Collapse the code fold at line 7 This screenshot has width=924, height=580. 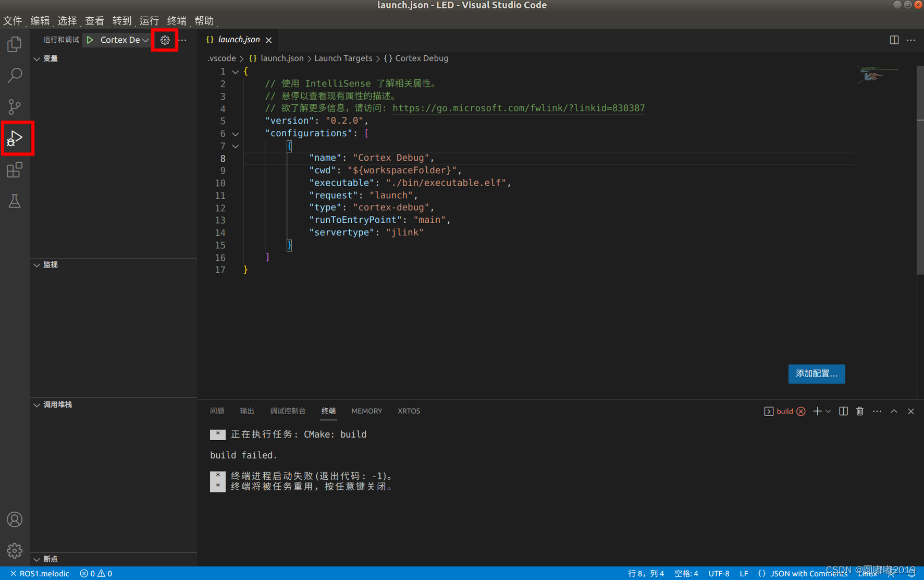[235, 146]
